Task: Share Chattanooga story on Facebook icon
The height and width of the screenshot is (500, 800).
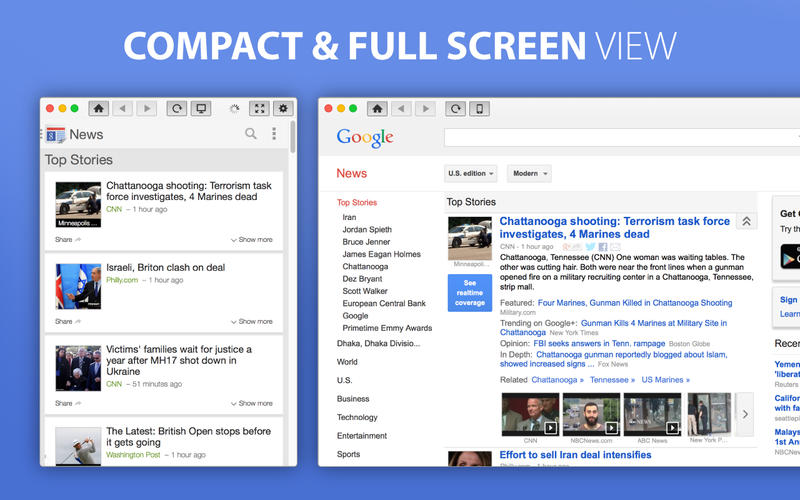Action: tap(603, 246)
